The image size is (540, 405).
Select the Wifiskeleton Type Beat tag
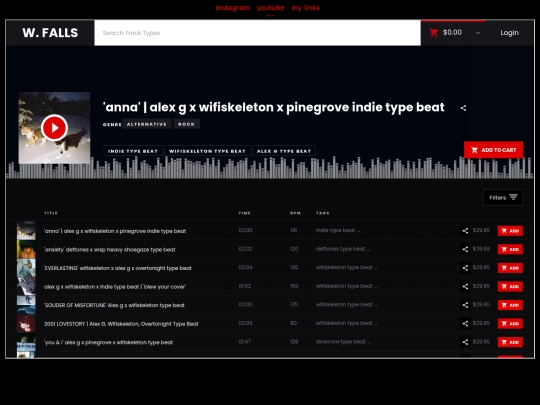coord(207,151)
